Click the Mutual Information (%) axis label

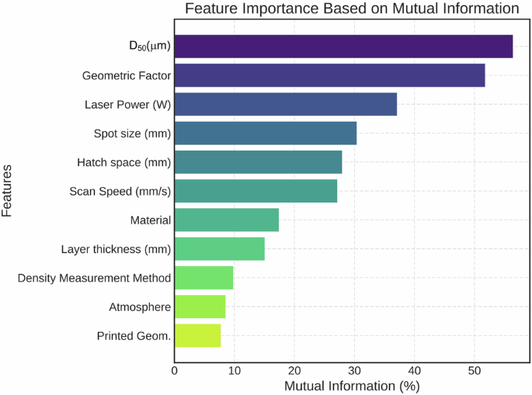(352, 386)
